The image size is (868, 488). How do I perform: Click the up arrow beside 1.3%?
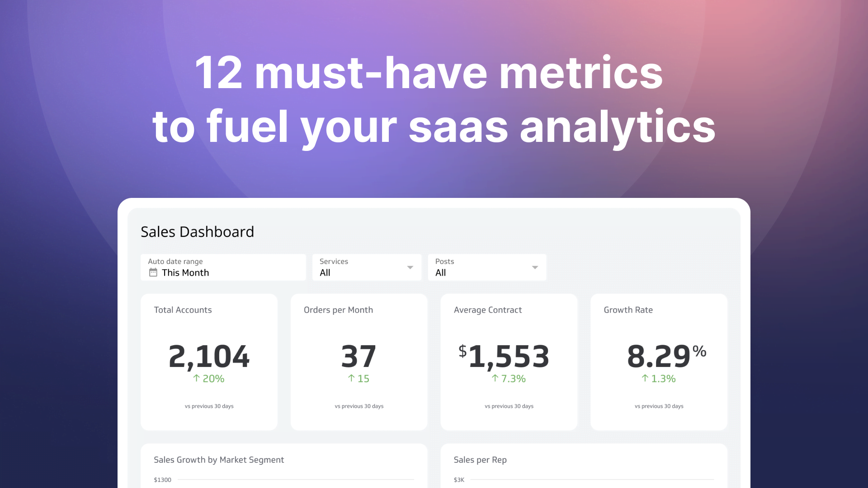click(x=645, y=378)
